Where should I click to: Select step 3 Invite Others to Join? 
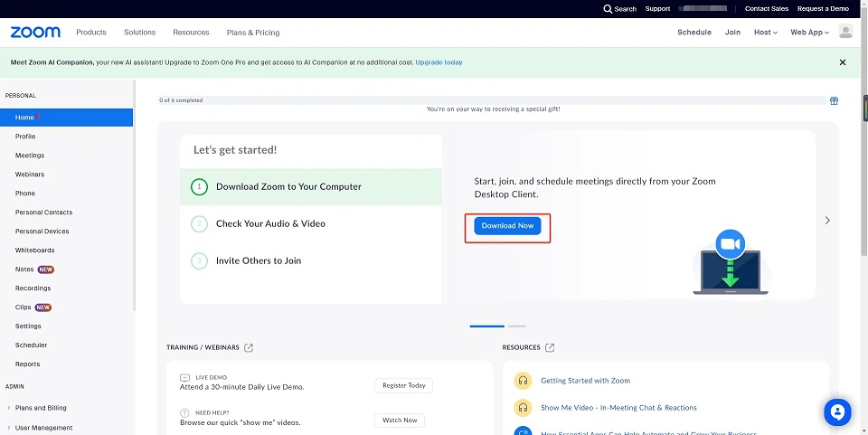click(x=259, y=260)
